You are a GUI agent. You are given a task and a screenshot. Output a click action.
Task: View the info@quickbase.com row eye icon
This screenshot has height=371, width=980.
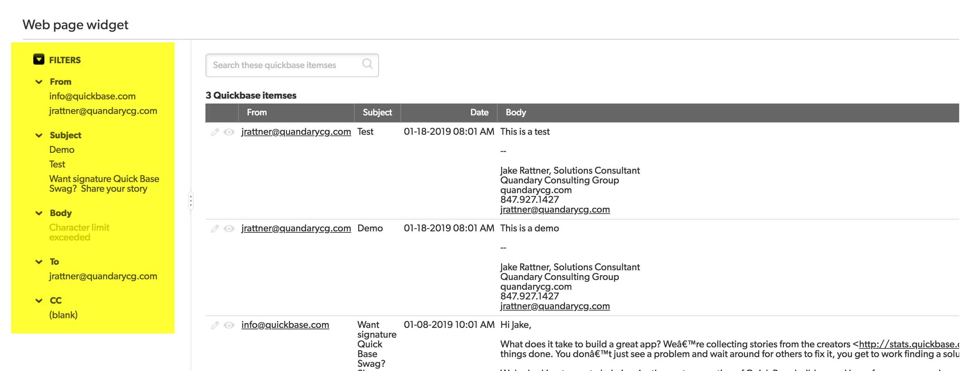[x=229, y=325]
